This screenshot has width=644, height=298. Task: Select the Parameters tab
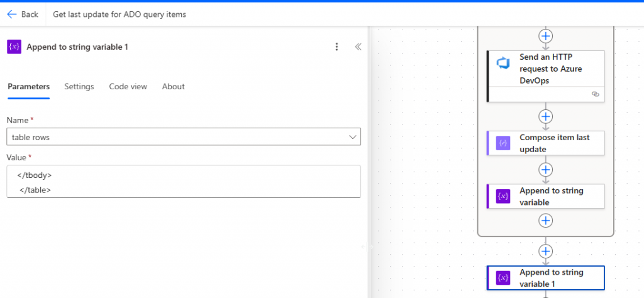tap(28, 87)
